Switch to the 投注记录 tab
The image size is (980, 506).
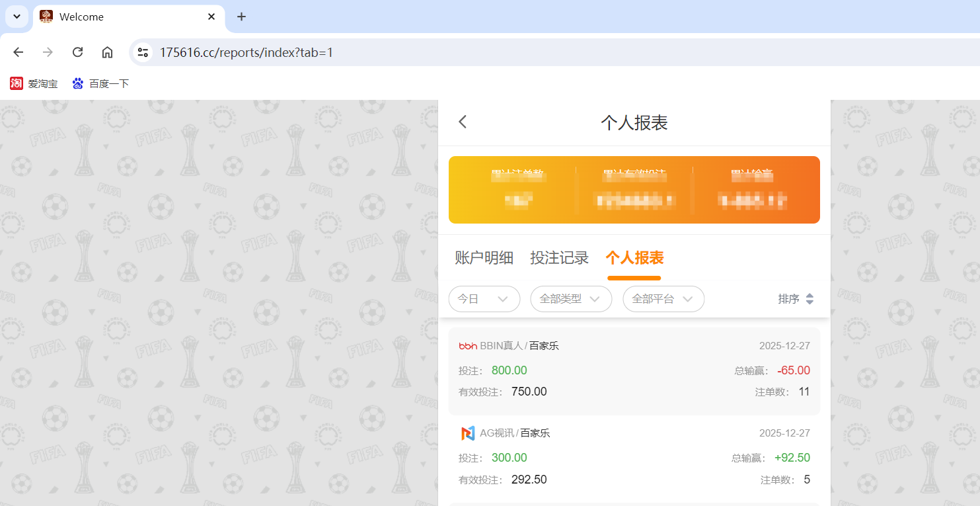pyautogui.click(x=560, y=258)
